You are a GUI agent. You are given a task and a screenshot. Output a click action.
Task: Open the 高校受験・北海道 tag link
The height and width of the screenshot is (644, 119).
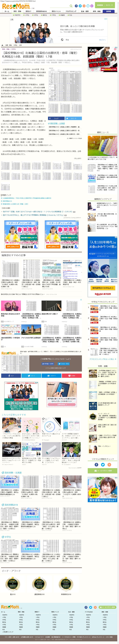pos(57,124)
